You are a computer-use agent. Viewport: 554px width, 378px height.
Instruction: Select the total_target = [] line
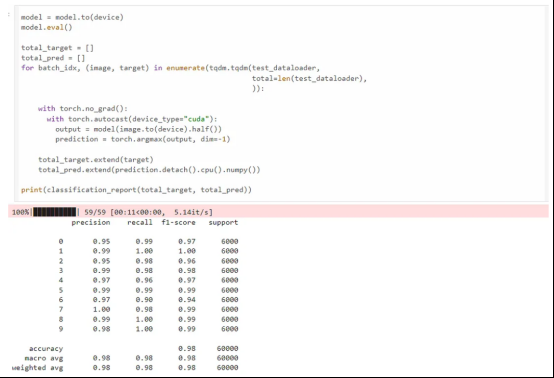point(57,48)
